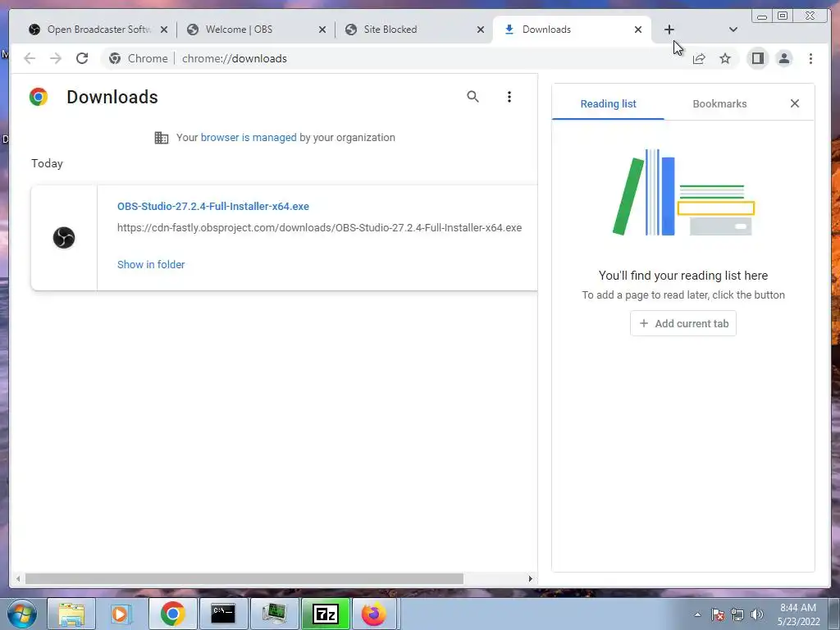Screen dimensions: 840x630
Task: Open Windows Explorer from taskbar
Action: pyautogui.click(x=71, y=614)
